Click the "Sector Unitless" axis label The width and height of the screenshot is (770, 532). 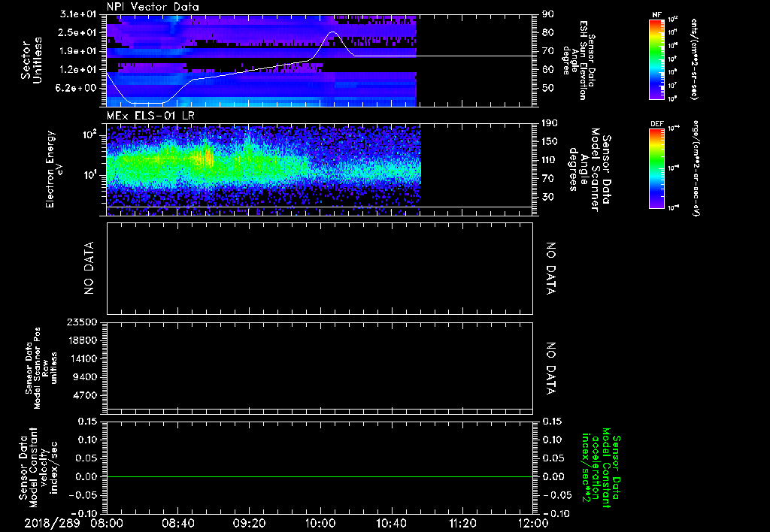(32, 60)
